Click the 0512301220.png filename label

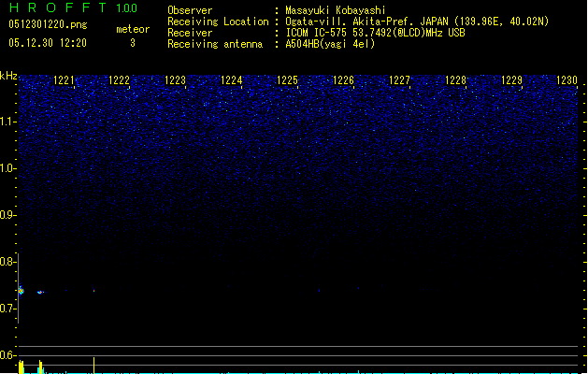(48, 24)
